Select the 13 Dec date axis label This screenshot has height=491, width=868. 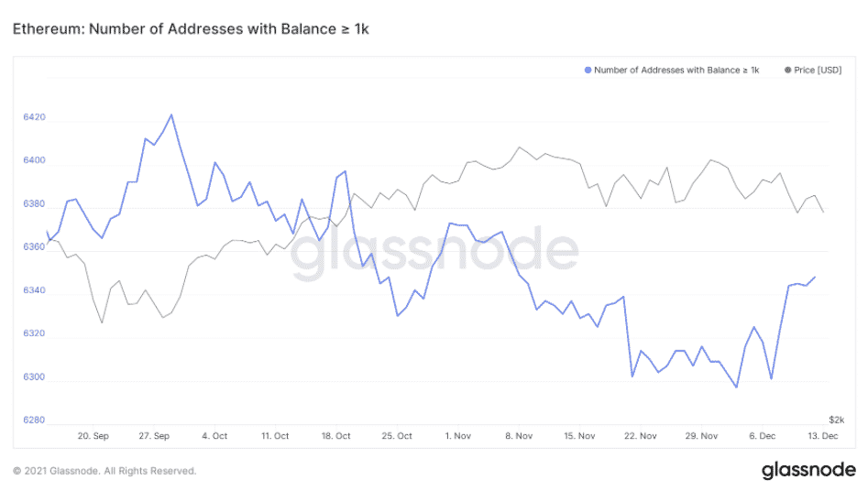click(x=823, y=436)
